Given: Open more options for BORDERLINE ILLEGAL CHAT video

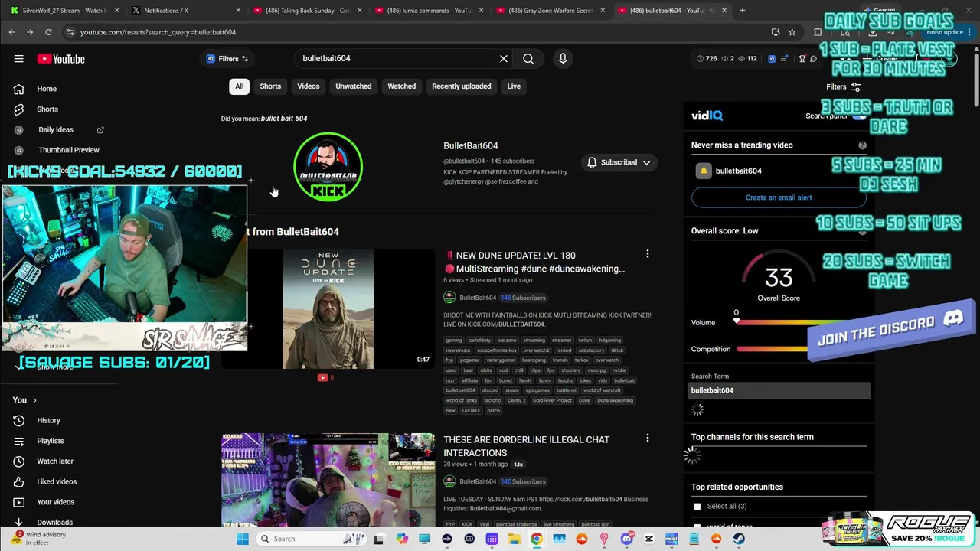Looking at the screenshot, I should point(648,439).
